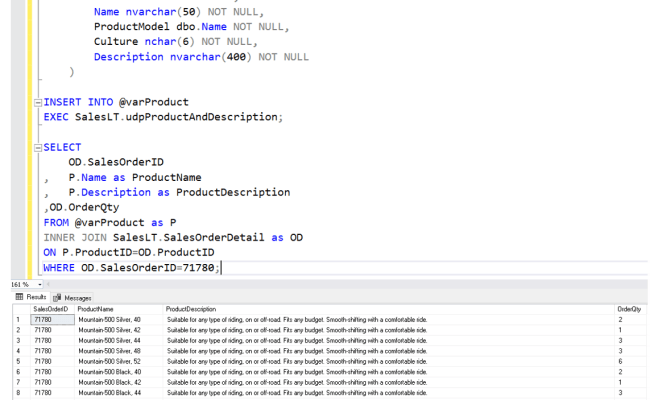The width and height of the screenshot is (650, 400).
Task: Click SalesLT.udpProductAndDescription procedure name
Action: click(176, 117)
